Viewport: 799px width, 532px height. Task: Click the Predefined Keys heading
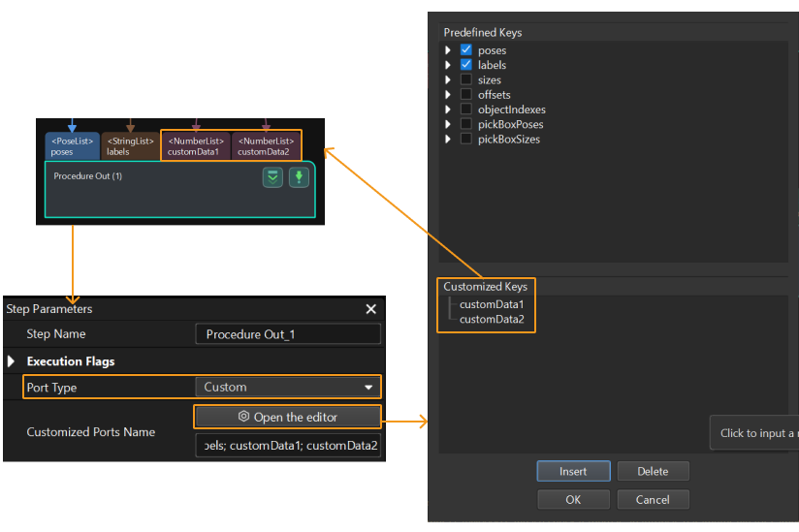(483, 33)
